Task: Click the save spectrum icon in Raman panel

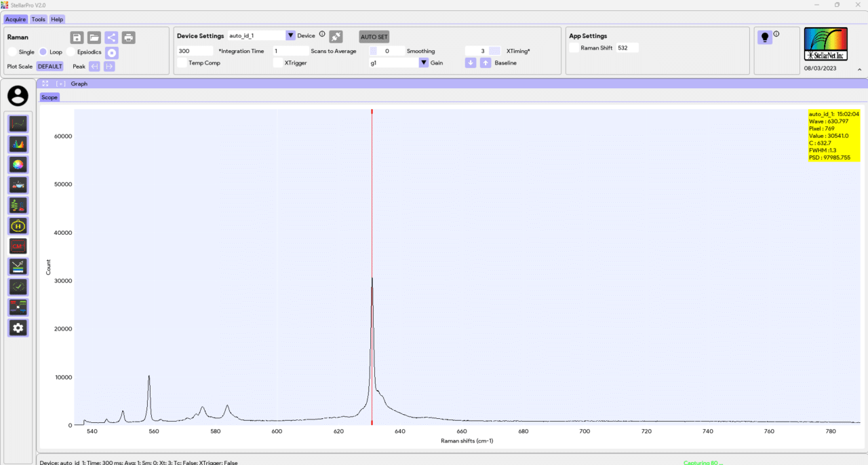Action: tap(77, 37)
